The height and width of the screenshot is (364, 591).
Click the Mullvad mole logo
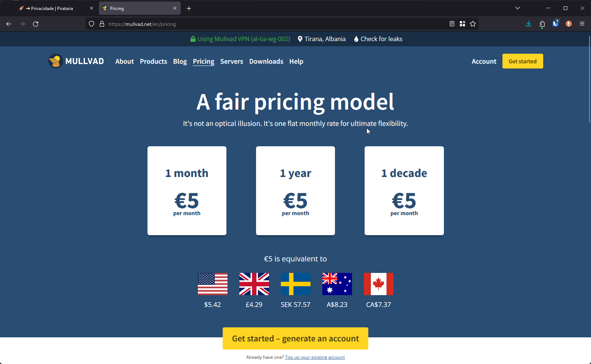[x=56, y=61]
